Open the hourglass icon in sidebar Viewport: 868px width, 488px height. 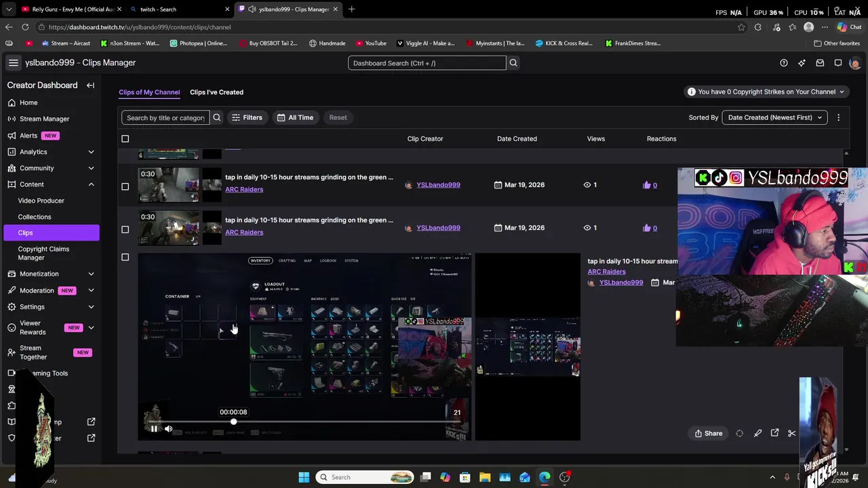(12, 390)
